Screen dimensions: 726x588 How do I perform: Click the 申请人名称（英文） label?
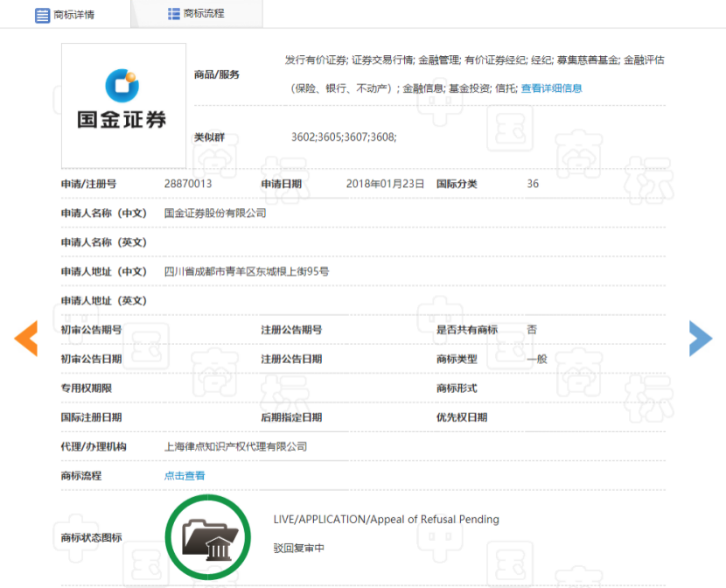coord(104,242)
